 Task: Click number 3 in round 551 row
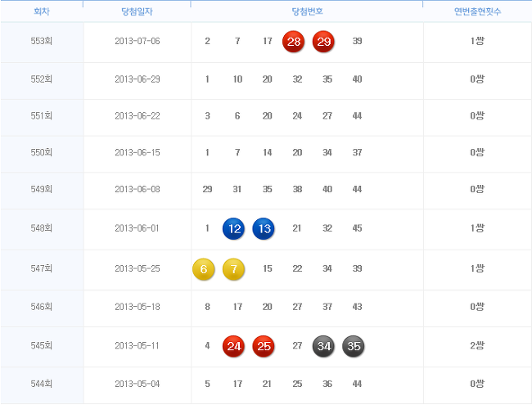(x=207, y=115)
